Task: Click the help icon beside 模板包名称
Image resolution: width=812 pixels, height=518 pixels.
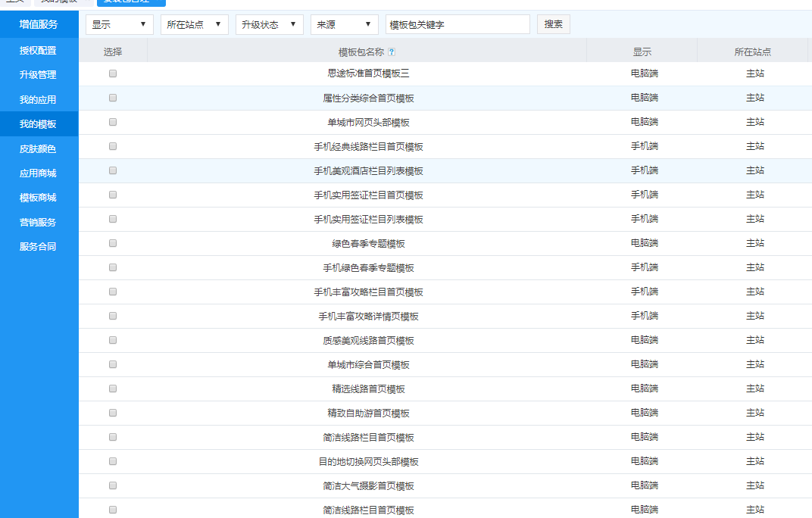Action: coord(392,52)
